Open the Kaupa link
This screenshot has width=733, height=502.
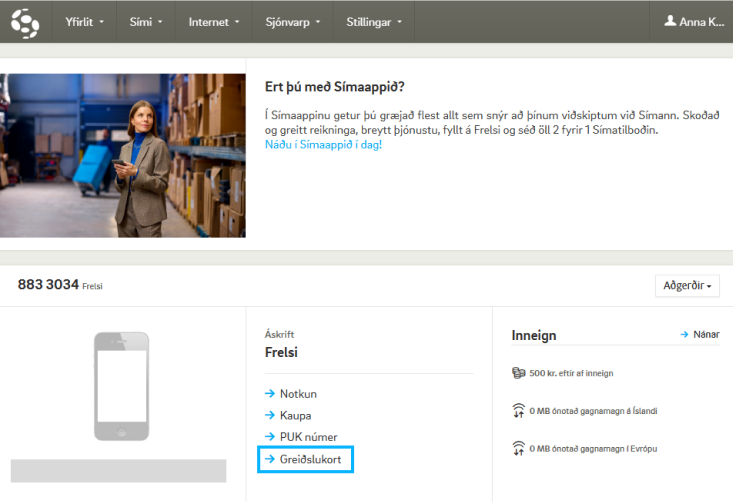[x=295, y=416]
